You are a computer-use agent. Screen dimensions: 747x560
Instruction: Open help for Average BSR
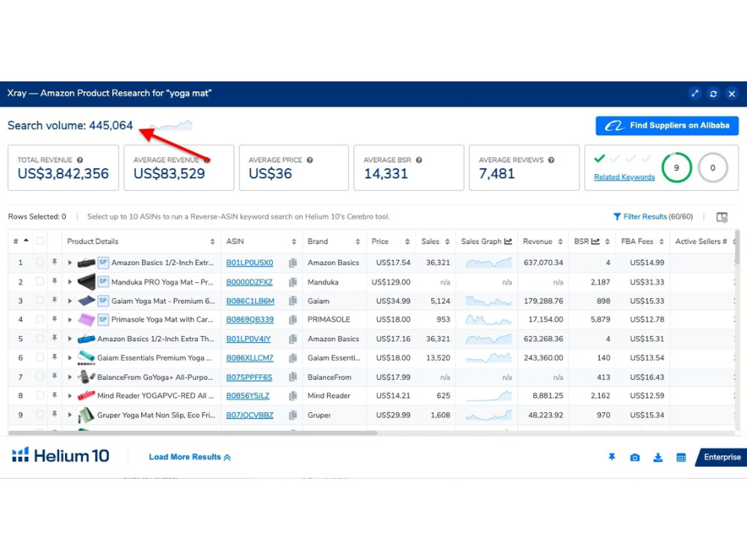[x=419, y=160]
